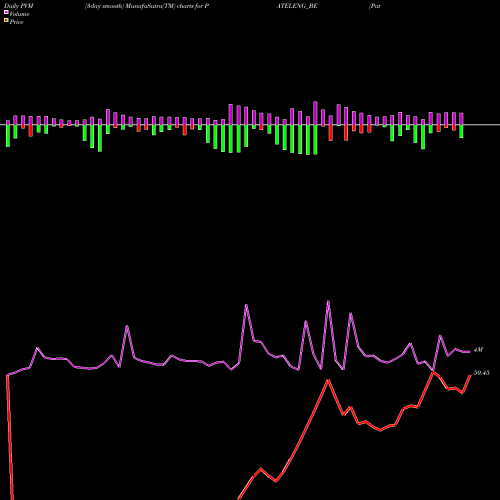500x500 pixels.
Task: Click the 'Daily PVM' title text
Action: click(19, 6)
